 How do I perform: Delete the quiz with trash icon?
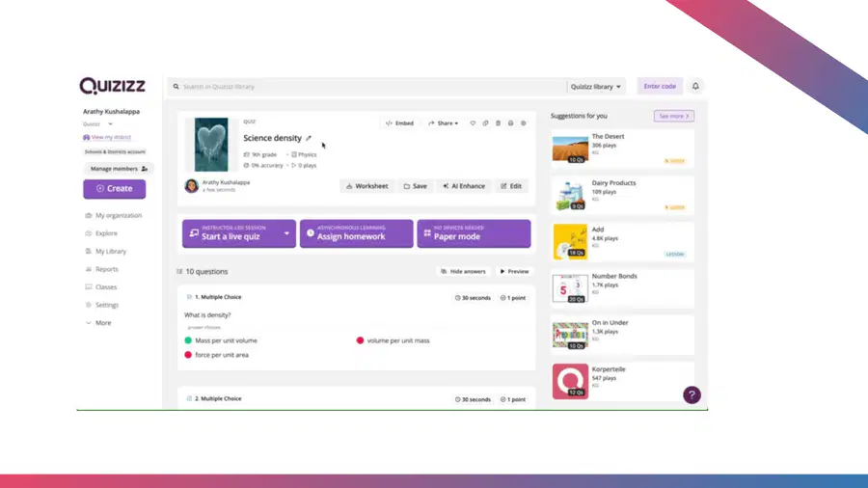coord(499,123)
